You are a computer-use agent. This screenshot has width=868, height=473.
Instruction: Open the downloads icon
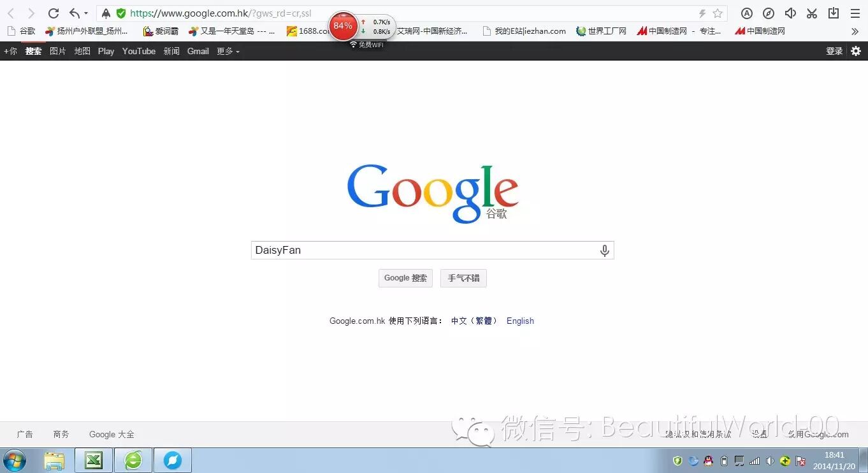pos(834,13)
